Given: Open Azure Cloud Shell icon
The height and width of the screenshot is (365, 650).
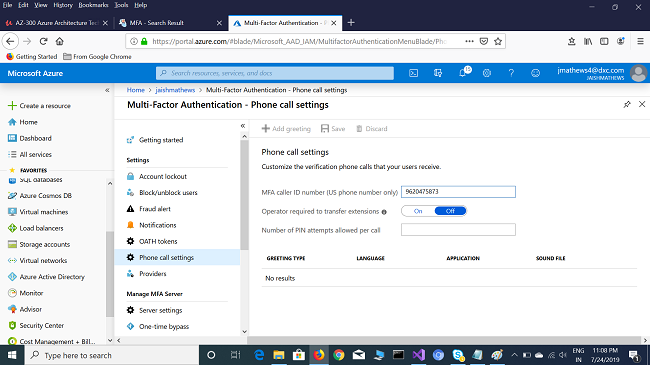Looking at the screenshot, I should (413, 73).
